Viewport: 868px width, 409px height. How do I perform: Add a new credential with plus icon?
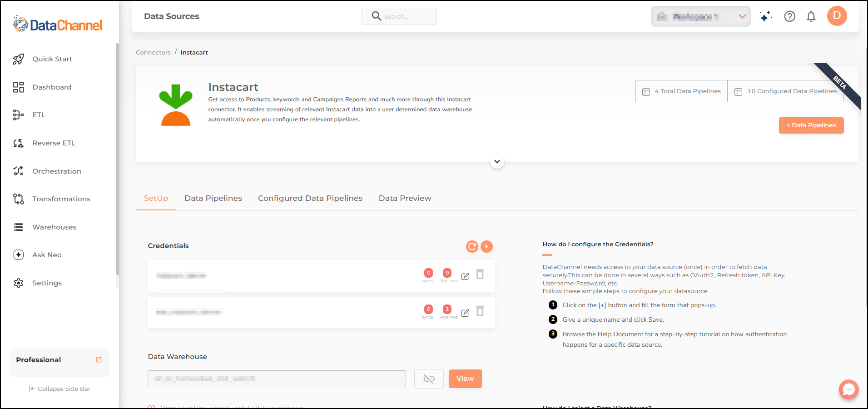[486, 246]
